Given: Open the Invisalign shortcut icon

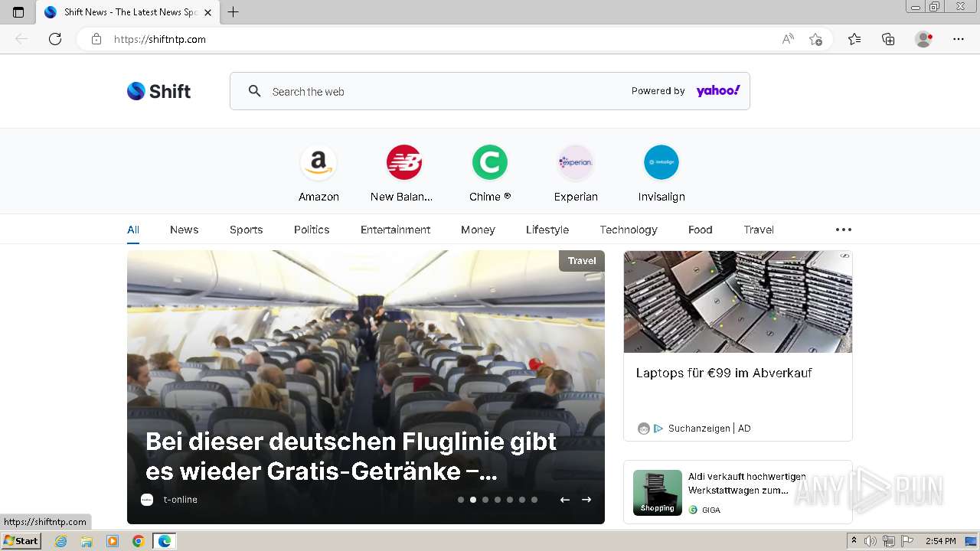Looking at the screenshot, I should (661, 162).
